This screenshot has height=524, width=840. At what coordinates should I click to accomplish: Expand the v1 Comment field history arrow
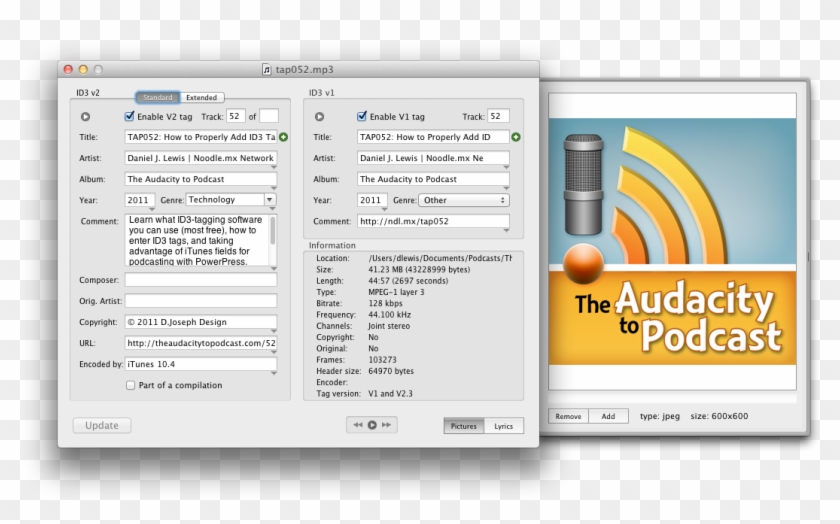pos(506,230)
